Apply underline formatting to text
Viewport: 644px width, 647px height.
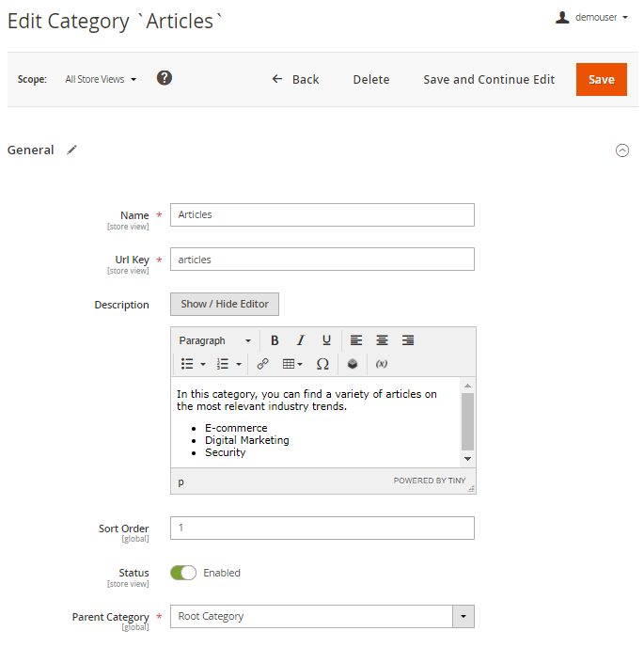(326, 340)
